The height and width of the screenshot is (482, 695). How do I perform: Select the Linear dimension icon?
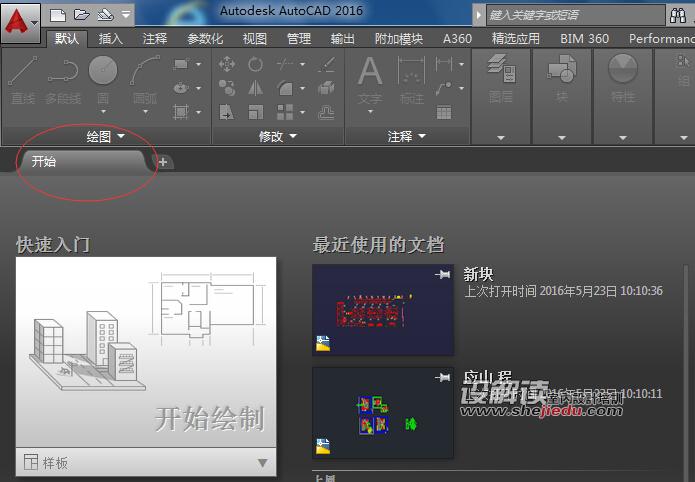[444, 65]
